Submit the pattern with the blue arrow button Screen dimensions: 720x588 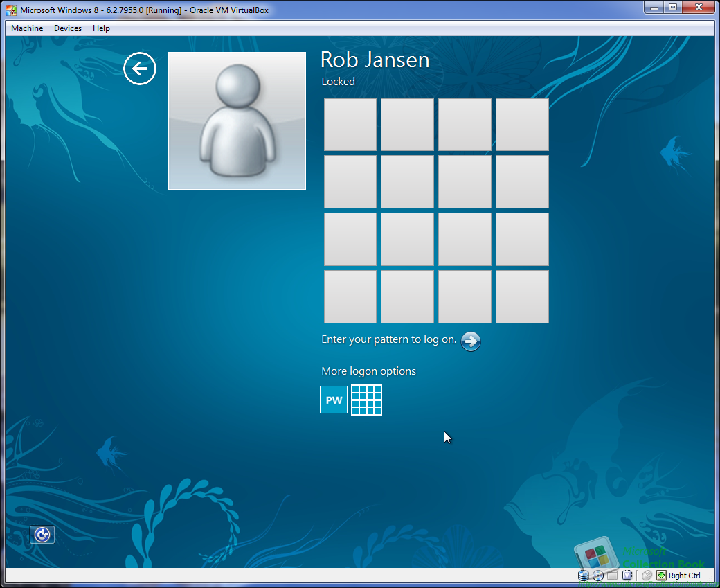pyautogui.click(x=471, y=341)
